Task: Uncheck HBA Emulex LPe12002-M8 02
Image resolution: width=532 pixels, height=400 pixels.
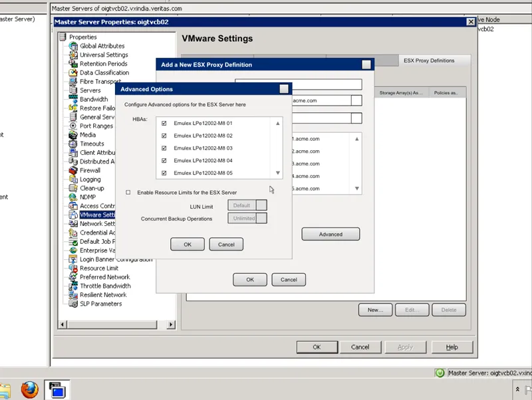Action: coord(164,136)
